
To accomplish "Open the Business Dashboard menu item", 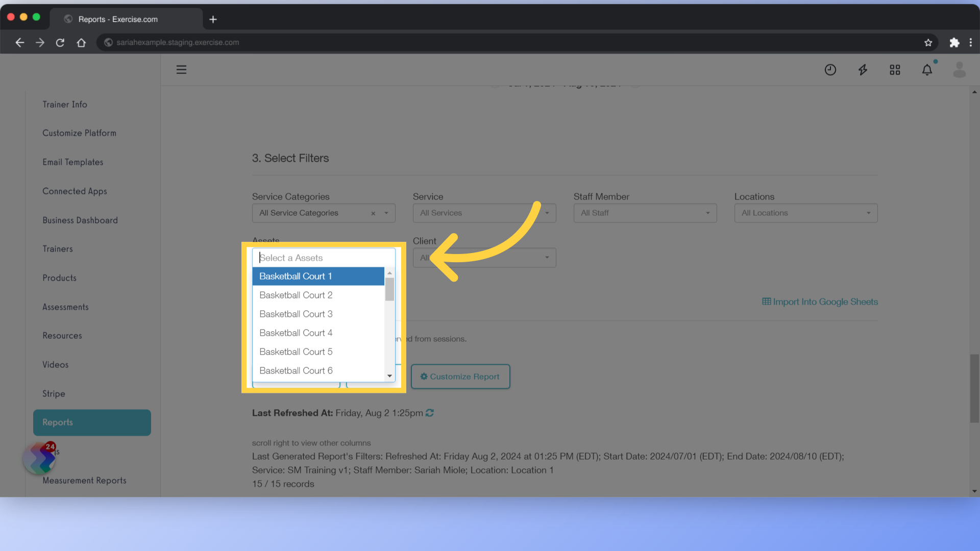I will pyautogui.click(x=80, y=220).
